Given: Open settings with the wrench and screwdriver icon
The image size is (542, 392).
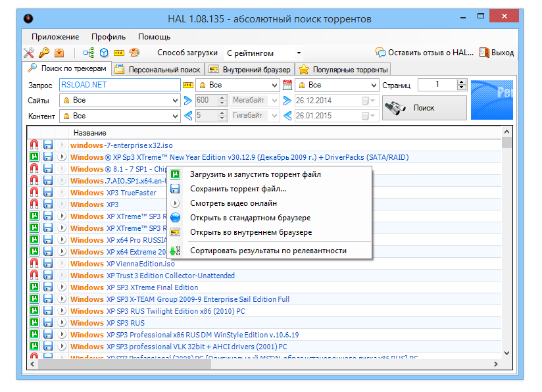Looking at the screenshot, I should pos(28,53).
